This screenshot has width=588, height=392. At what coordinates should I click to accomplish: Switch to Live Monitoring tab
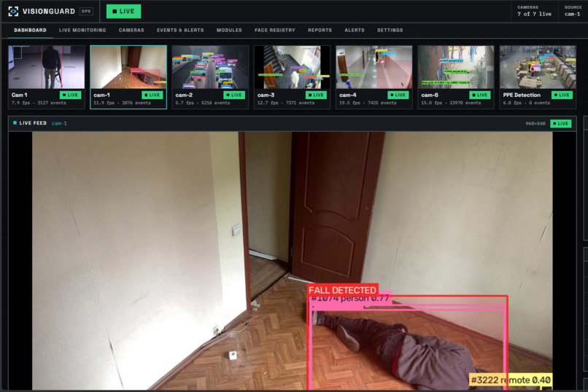click(x=82, y=31)
